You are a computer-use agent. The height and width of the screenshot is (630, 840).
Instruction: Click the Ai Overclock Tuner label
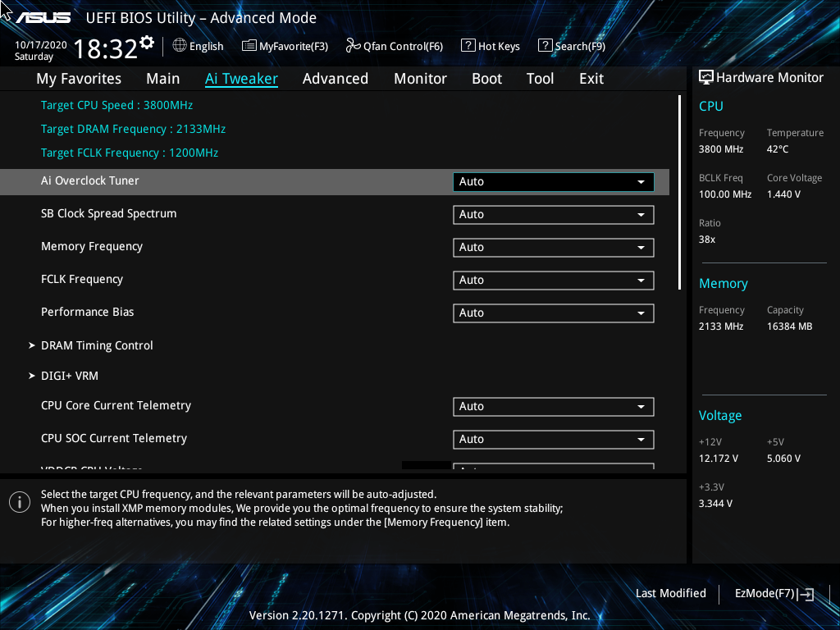pos(90,180)
